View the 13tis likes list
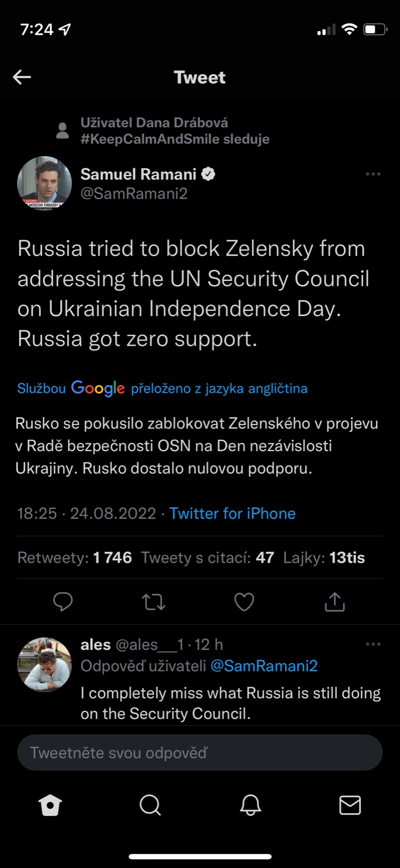The image size is (400, 868). 324,558
